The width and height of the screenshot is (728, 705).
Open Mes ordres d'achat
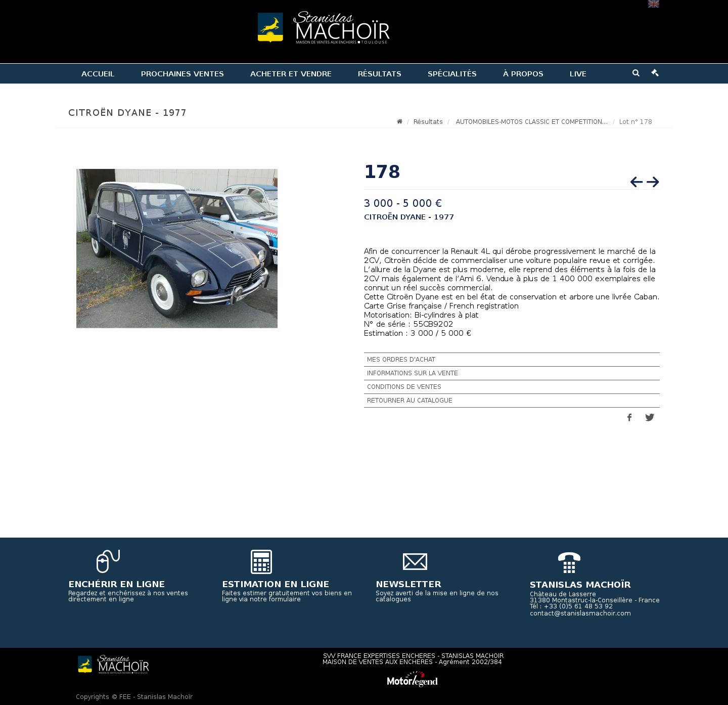(x=512, y=360)
